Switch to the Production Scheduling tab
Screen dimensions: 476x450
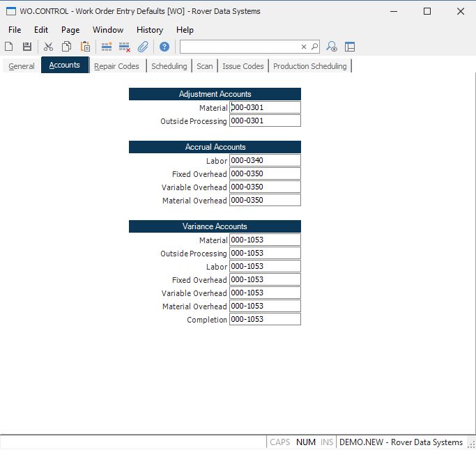click(309, 66)
